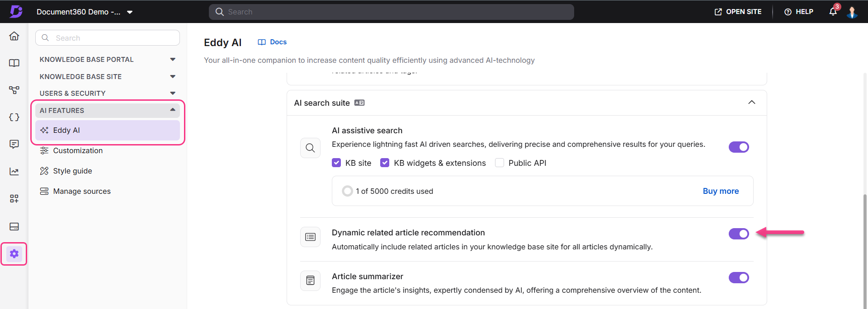Click the credits usage ring indicator
Viewport: 868px width, 309px height.
click(347, 191)
